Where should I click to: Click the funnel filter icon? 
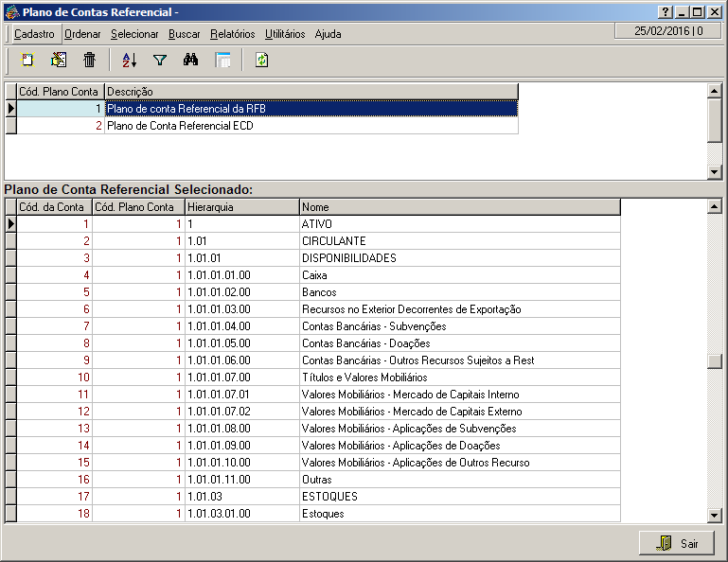(160, 61)
